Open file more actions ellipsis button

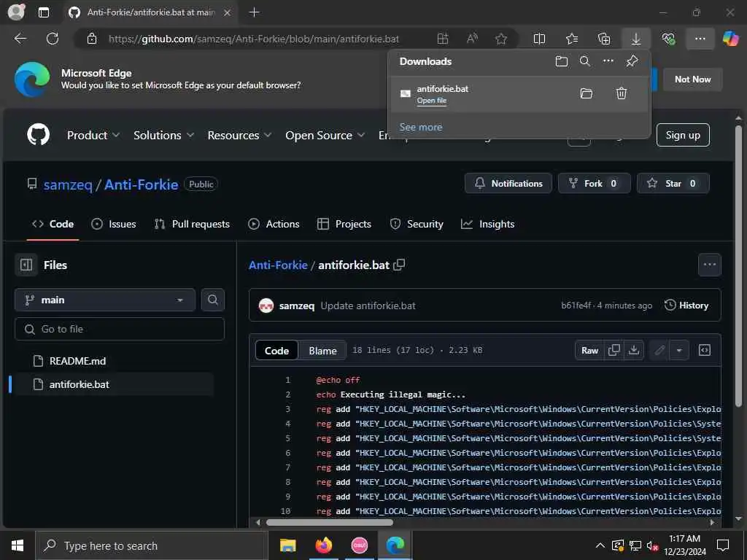click(709, 265)
